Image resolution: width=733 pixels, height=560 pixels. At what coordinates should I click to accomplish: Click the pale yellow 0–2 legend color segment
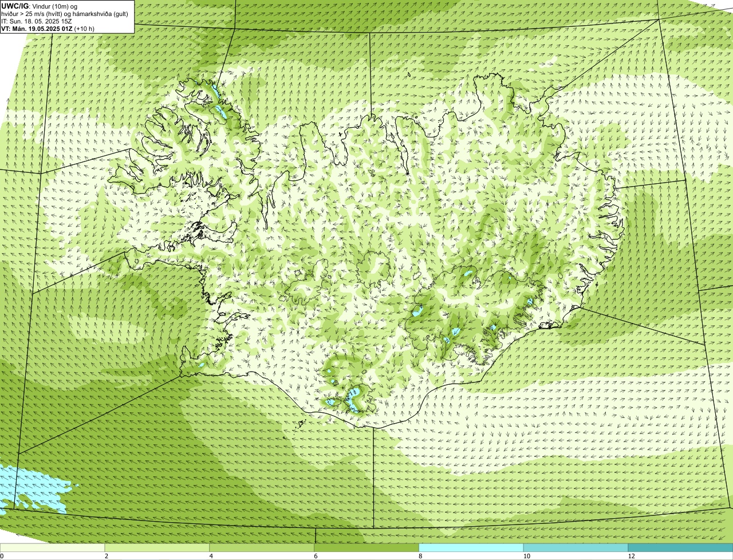click(53, 547)
